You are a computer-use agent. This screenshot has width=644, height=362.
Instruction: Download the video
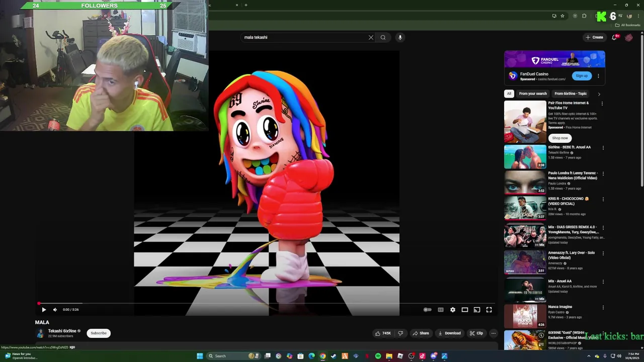[449, 333]
